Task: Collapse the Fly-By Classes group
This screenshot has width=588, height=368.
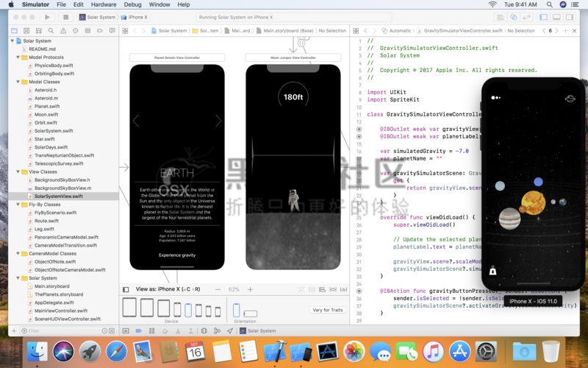Action: click(18, 205)
